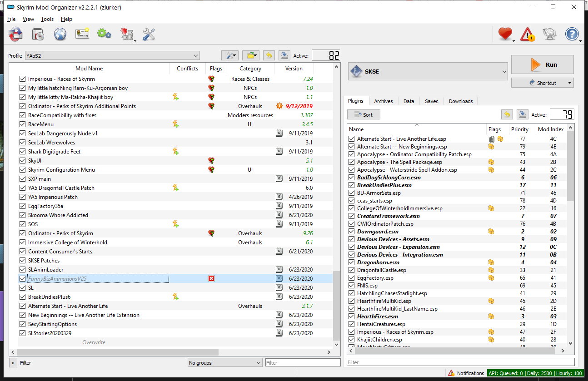
Task: Click restore backup icon beside mod list Active counter
Action: click(x=269, y=55)
